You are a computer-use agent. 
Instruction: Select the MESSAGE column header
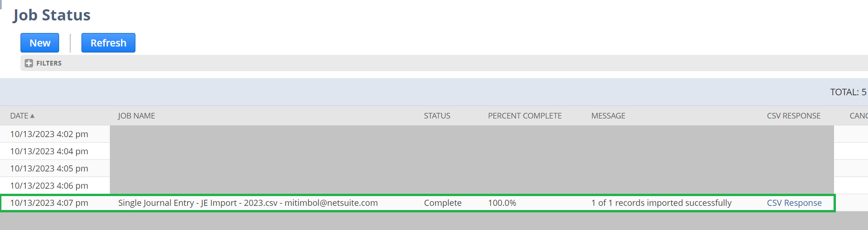coord(608,116)
